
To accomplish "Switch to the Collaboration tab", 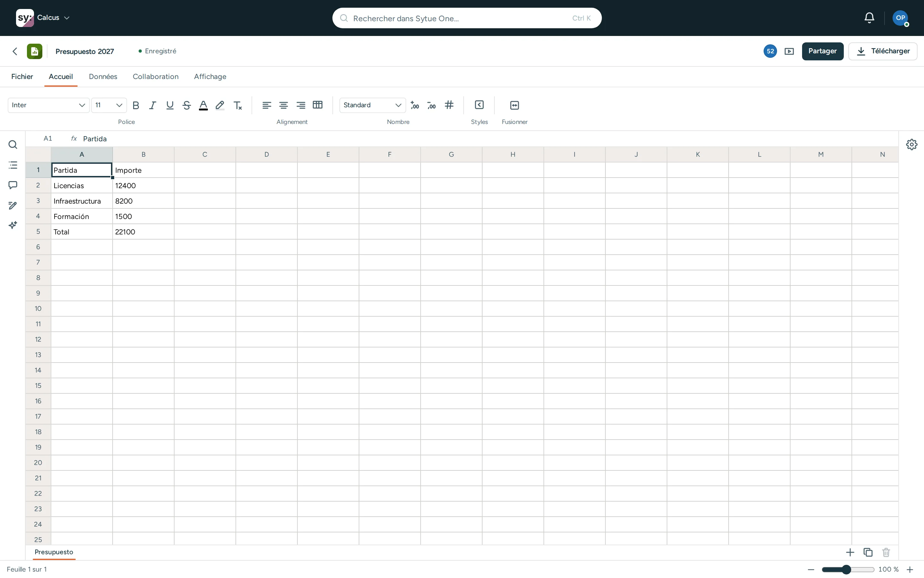I will point(155,76).
